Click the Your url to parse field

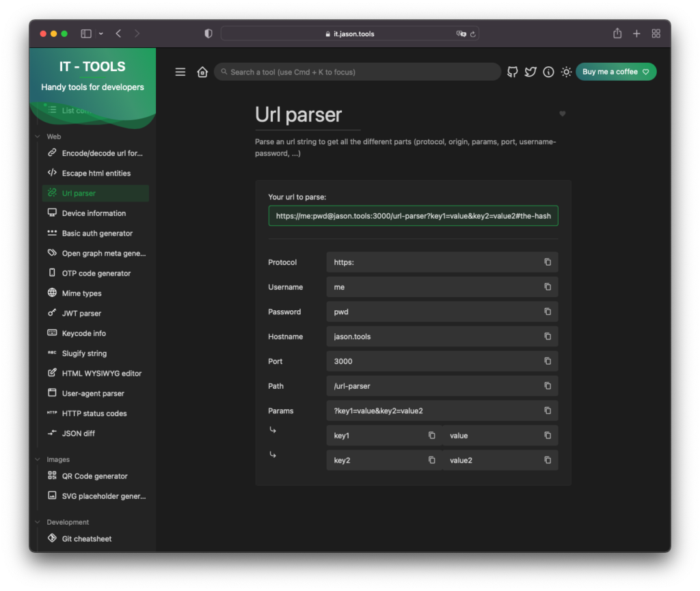pyautogui.click(x=413, y=216)
